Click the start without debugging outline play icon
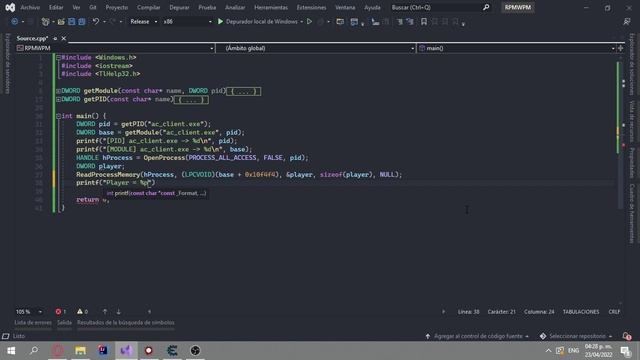This screenshot has width=640, height=360. pyautogui.click(x=309, y=22)
